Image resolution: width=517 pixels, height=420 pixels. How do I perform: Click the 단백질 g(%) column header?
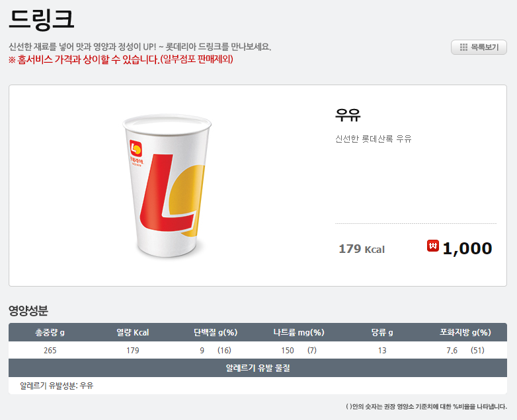click(216, 332)
